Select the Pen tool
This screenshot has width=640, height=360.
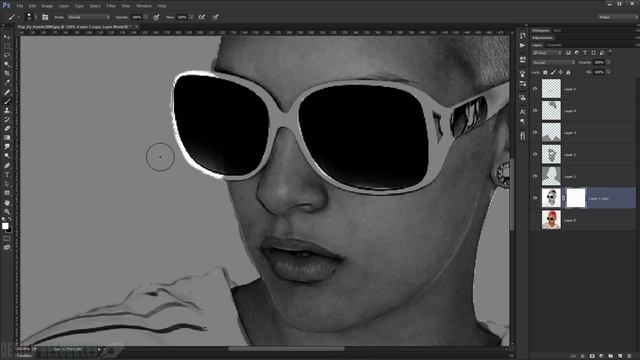click(x=7, y=165)
